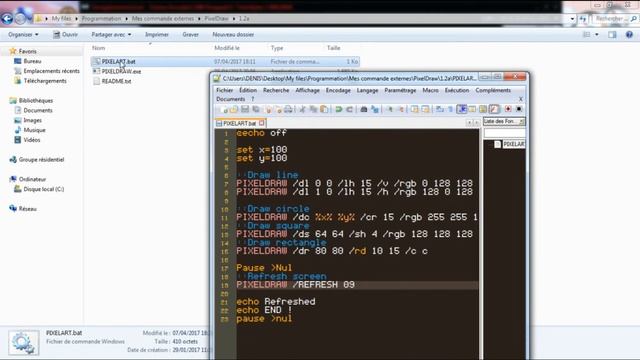Open the Organiser dropdown in Explorer
The width and height of the screenshot is (640, 360).
point(23,35)
